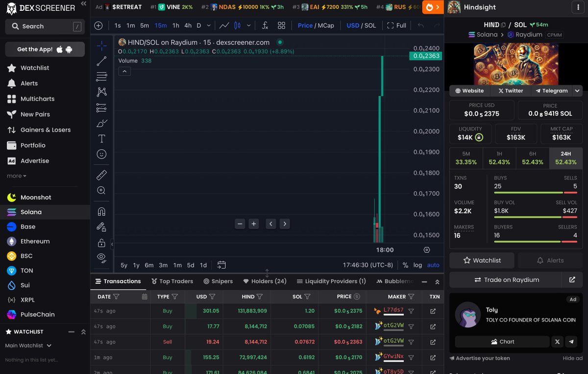This screenshot has width=588, height=374.
Task: Toggle lock all drawing tools
Action: 101,243
